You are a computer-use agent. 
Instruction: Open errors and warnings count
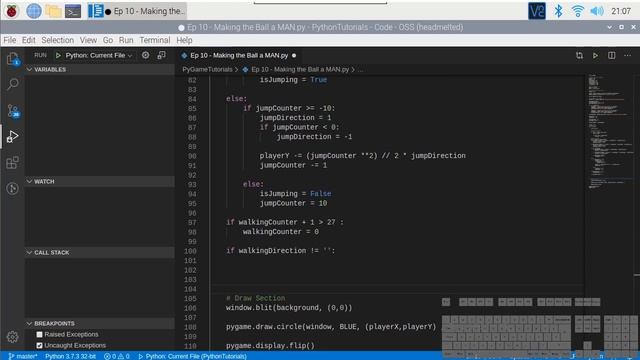(x=116, y=356)
